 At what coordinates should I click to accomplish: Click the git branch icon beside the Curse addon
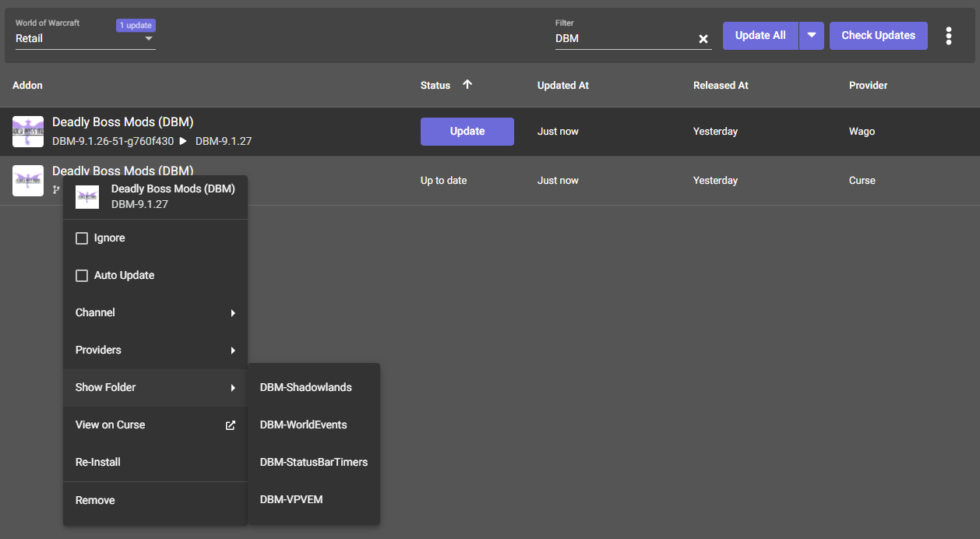[x=55, y=189]
